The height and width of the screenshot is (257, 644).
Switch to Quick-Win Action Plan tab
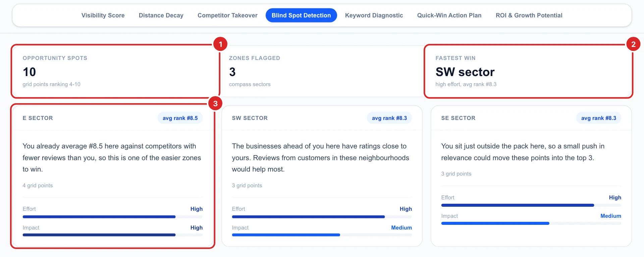tap(449, 15)
